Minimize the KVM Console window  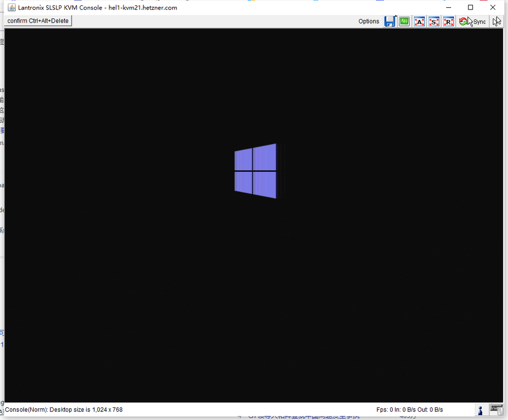[449, 7]
